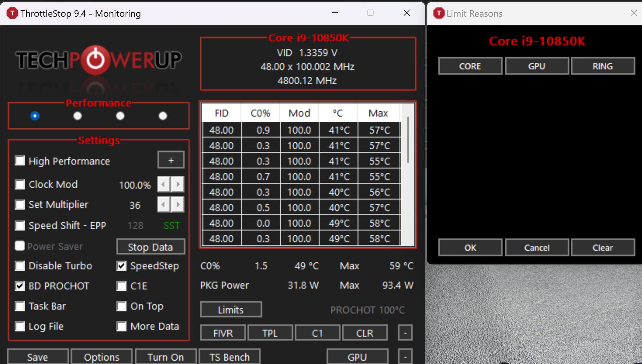Click the VID 1.3359 V reading

307,53
